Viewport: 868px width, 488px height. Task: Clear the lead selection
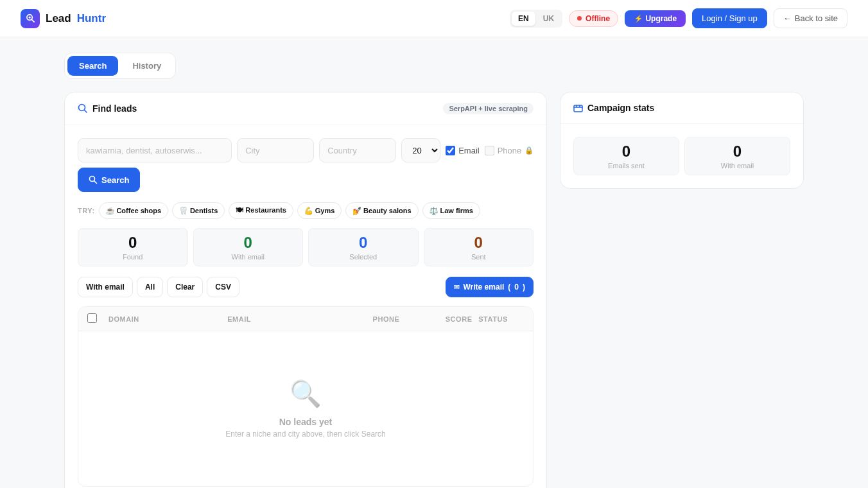(185, 287)
